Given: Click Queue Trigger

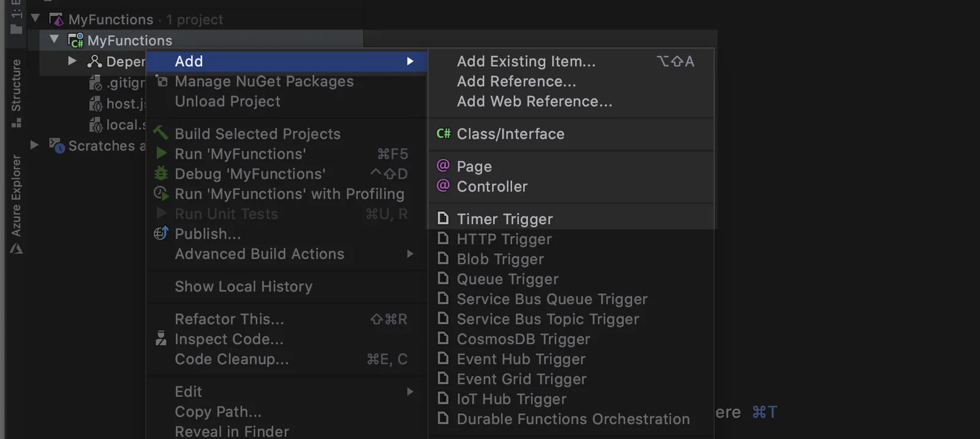Looking at the screenshot, I should point(571,279).
